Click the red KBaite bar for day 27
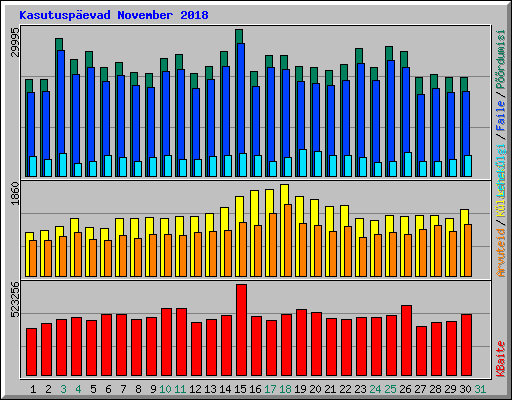512x400 pixels. pyautogui.click(x=421, y=351)
